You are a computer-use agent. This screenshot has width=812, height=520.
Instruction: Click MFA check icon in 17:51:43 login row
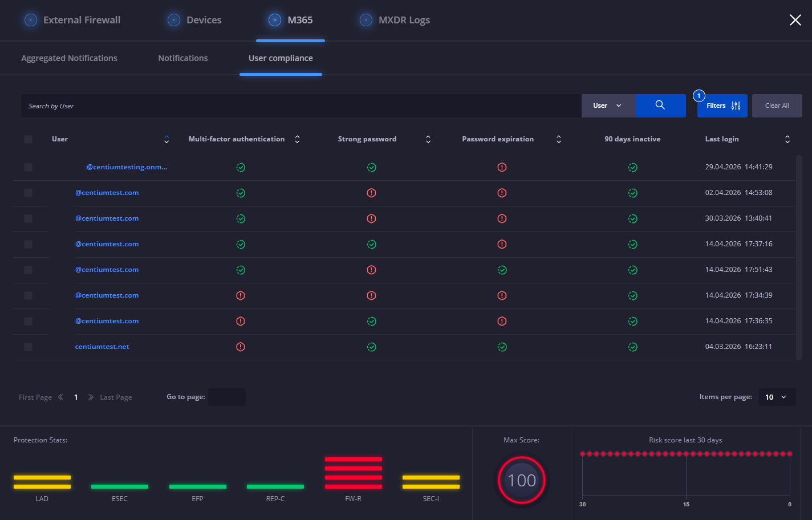(x=241, y=270)
